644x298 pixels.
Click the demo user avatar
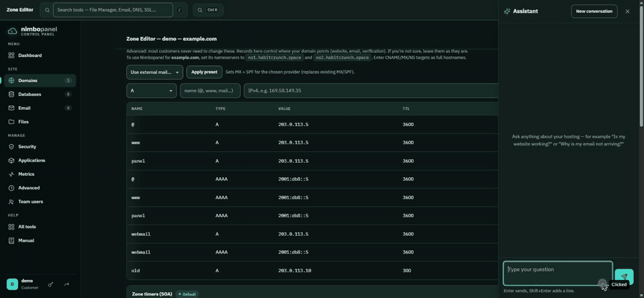pyautogui.click(x=12, y=284)
